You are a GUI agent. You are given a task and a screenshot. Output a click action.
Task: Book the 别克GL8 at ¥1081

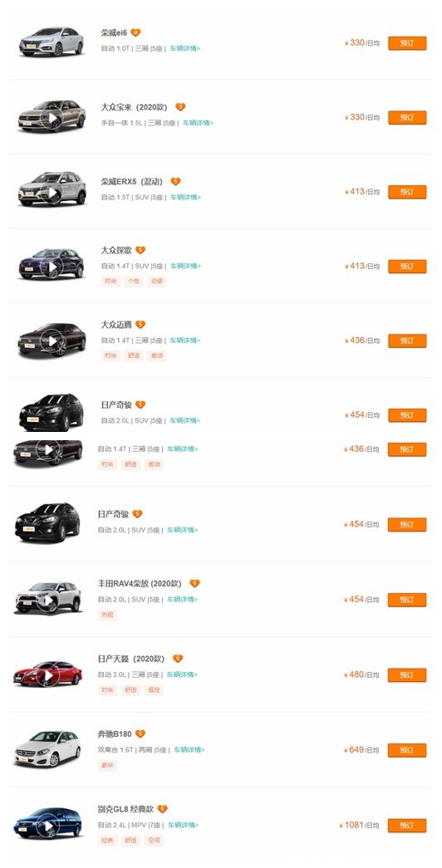[x=407, y=826]
